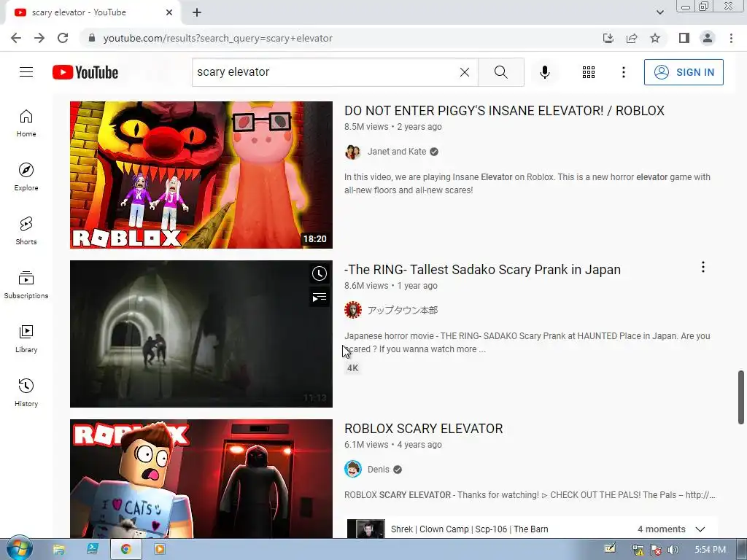Start voice search with the microphone icon
The width and height of the screenshot is (747, 560).
[x=544, y=72]
